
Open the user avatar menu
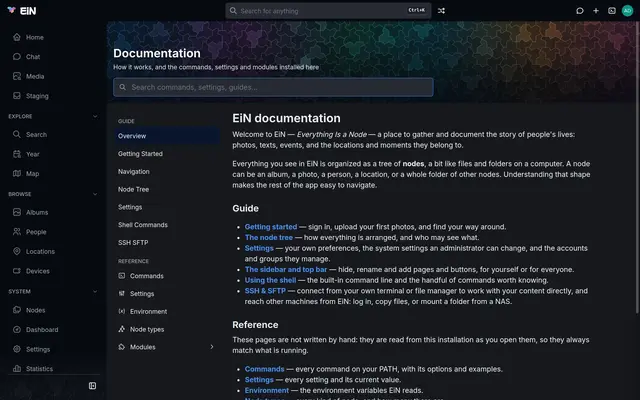[x=627, y=11]
